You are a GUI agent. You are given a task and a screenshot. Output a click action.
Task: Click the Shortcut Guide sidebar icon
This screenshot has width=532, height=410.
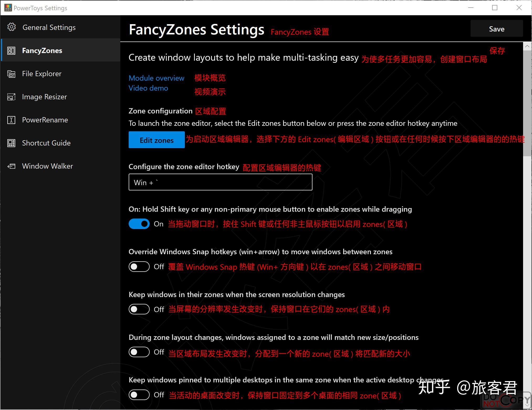[11, 143]
